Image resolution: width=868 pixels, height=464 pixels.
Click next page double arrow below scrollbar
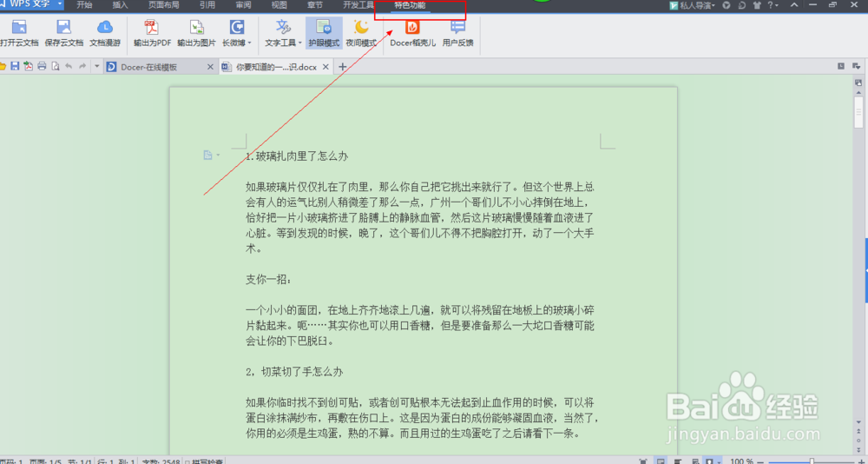click(858, 448)
